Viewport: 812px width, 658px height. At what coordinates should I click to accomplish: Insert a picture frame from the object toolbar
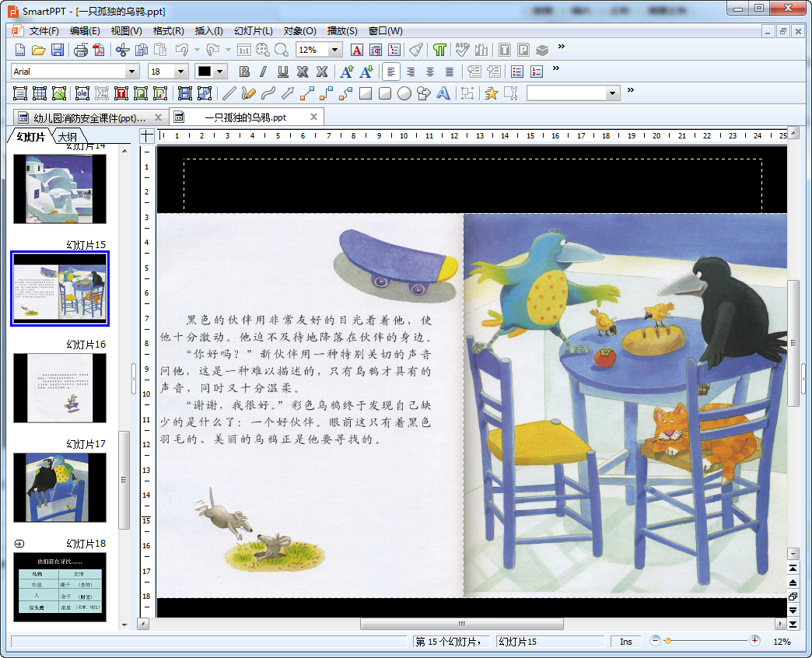59,93
